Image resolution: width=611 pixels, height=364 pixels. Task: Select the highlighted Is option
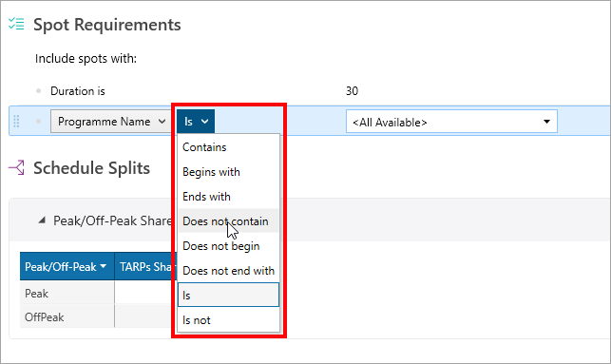pos(228,295)
